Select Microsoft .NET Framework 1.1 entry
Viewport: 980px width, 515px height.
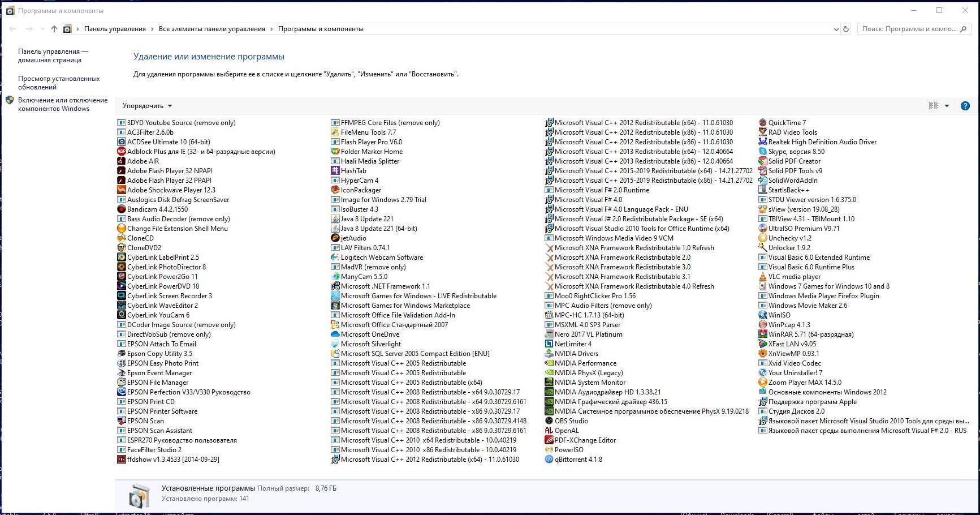pyautogui.click(x=380, y=286)
